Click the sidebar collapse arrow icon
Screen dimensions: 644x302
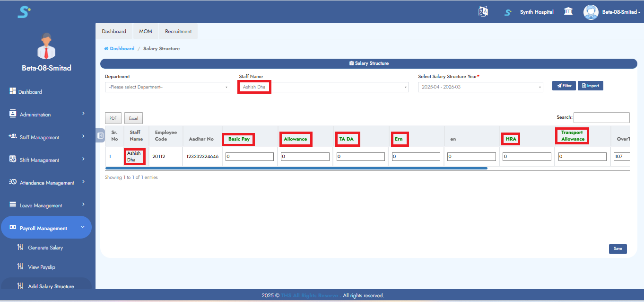point(100,135)
